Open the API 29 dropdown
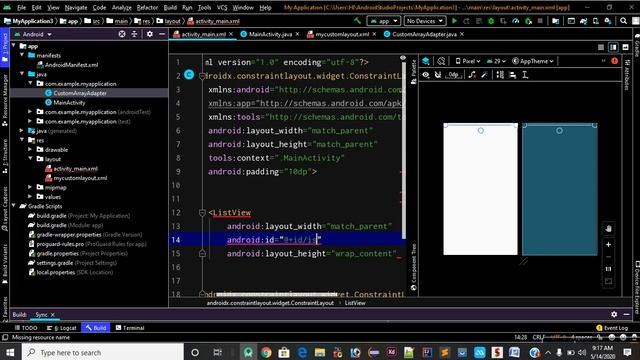This screenshot has height=360, width=640. click(497, 61)
